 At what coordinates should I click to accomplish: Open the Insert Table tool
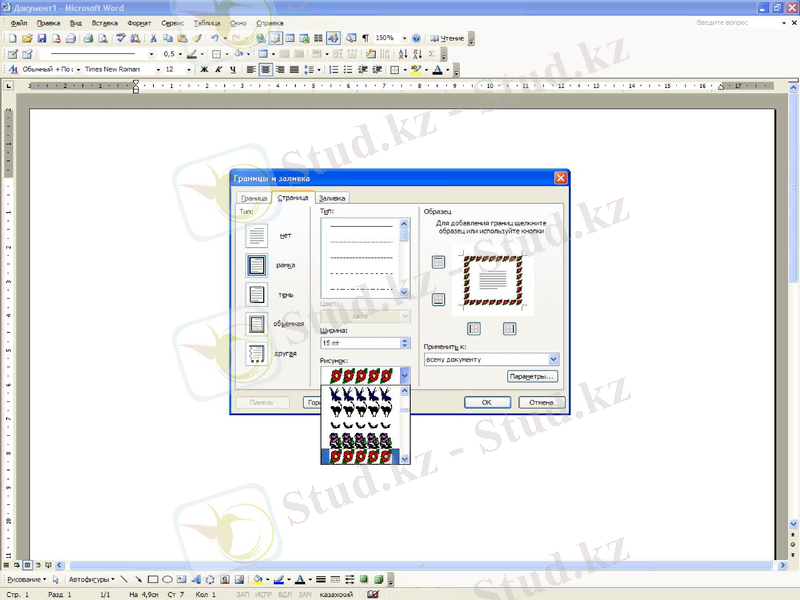click(289, 38)
